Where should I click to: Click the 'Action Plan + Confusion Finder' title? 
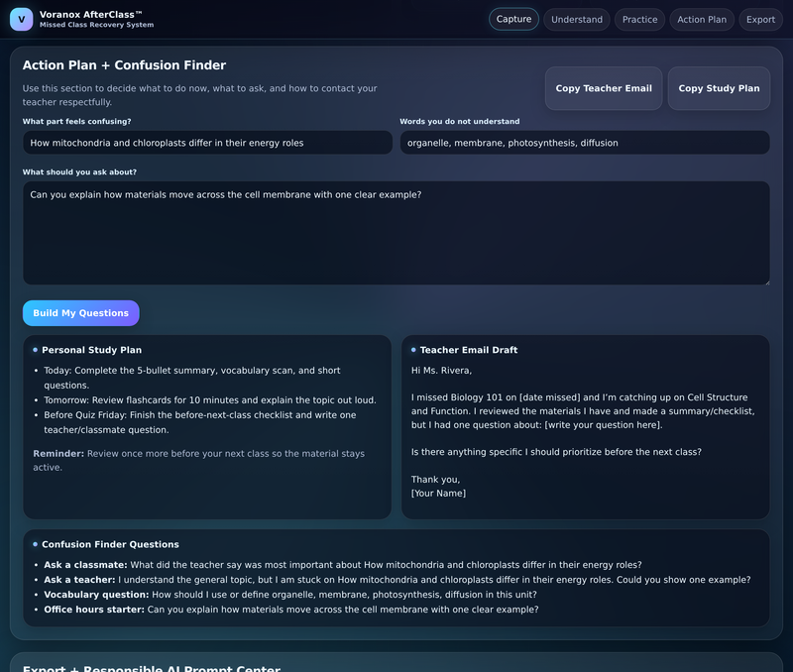pyautogui.click(x=124, y=65)
